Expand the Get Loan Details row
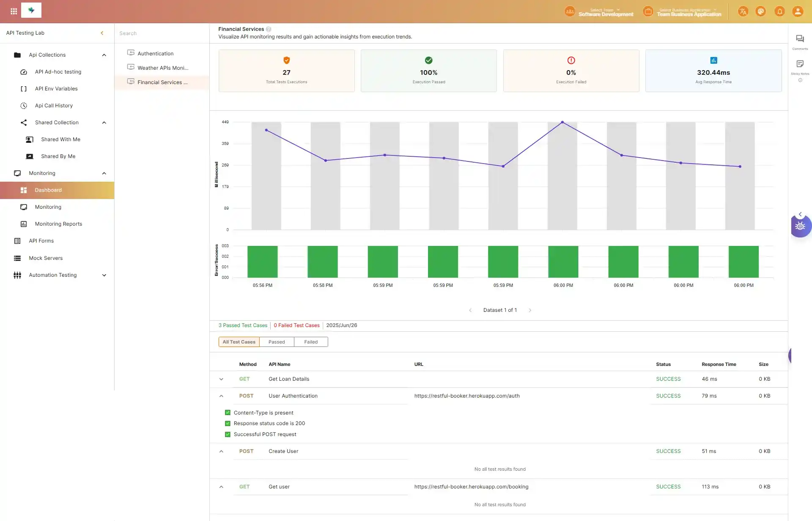Viewport: 812px width, 521px height. 221,379
